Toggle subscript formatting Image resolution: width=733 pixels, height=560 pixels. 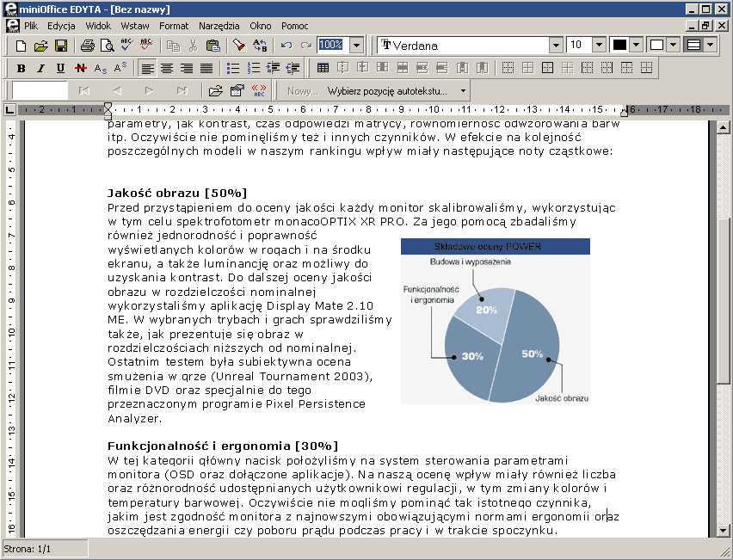tap(100, 68)
